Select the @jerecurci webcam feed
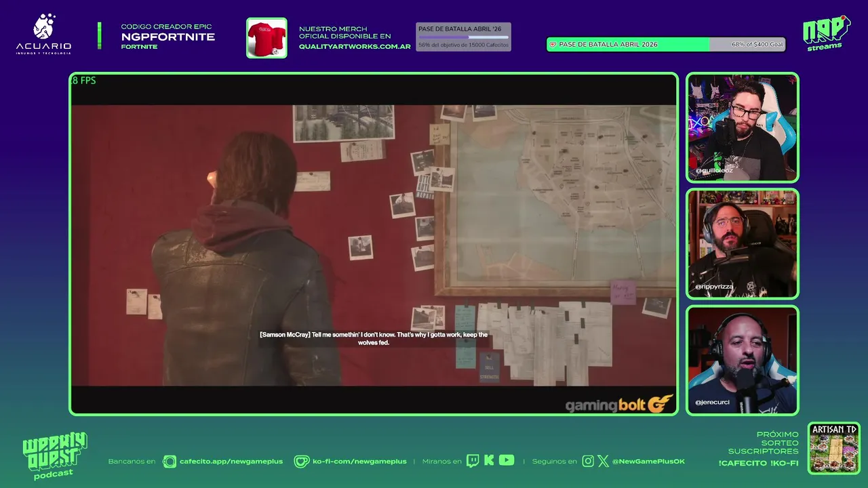The height and width of the screenshot is (488, 868). pos(742,361)
